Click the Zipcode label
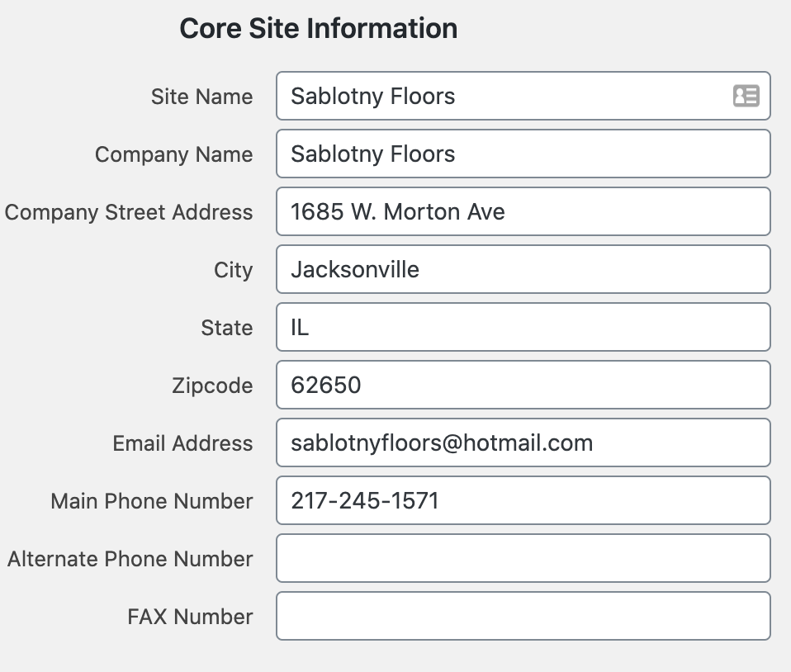This screenshot has height=672, width=791. click(x=212, y=386)
